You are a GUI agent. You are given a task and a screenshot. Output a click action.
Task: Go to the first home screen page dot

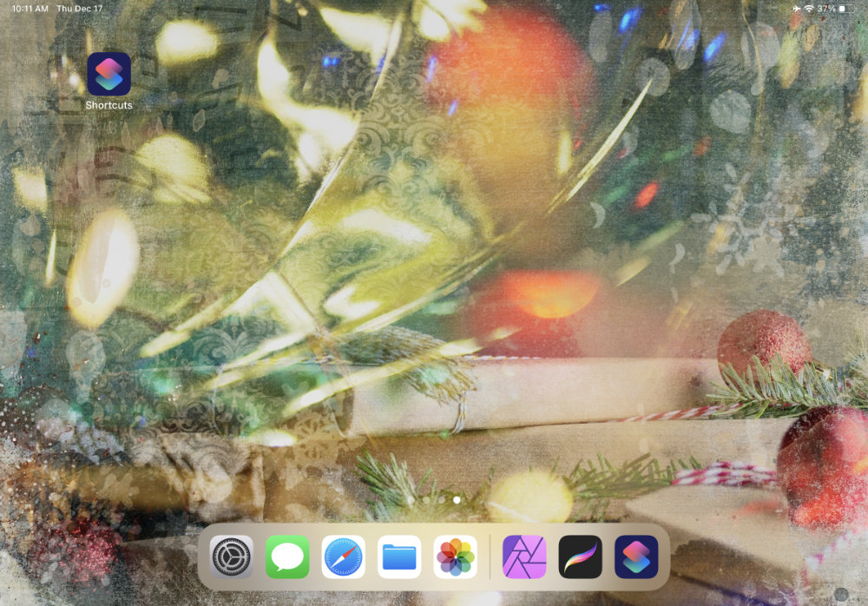pos(411,499)
